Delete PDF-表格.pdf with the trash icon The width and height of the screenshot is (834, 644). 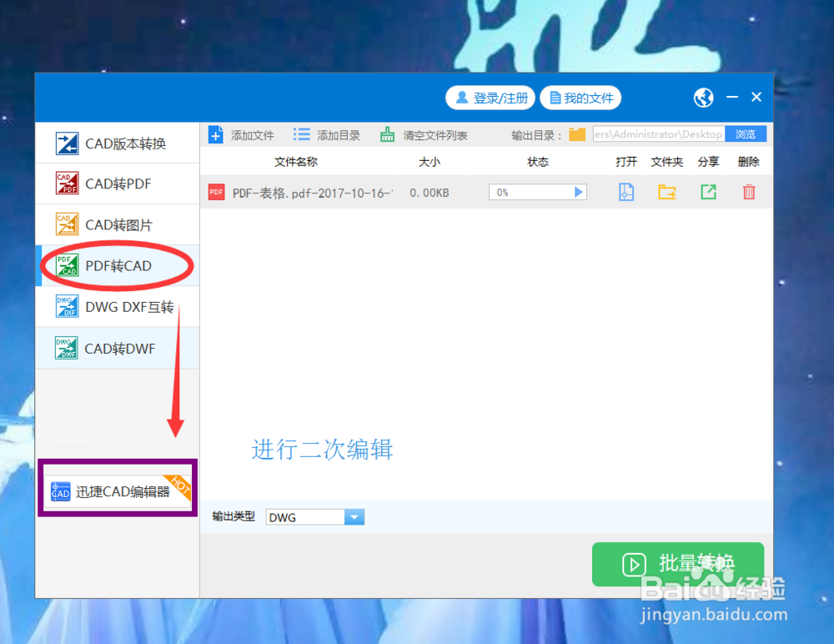(748, 192)
